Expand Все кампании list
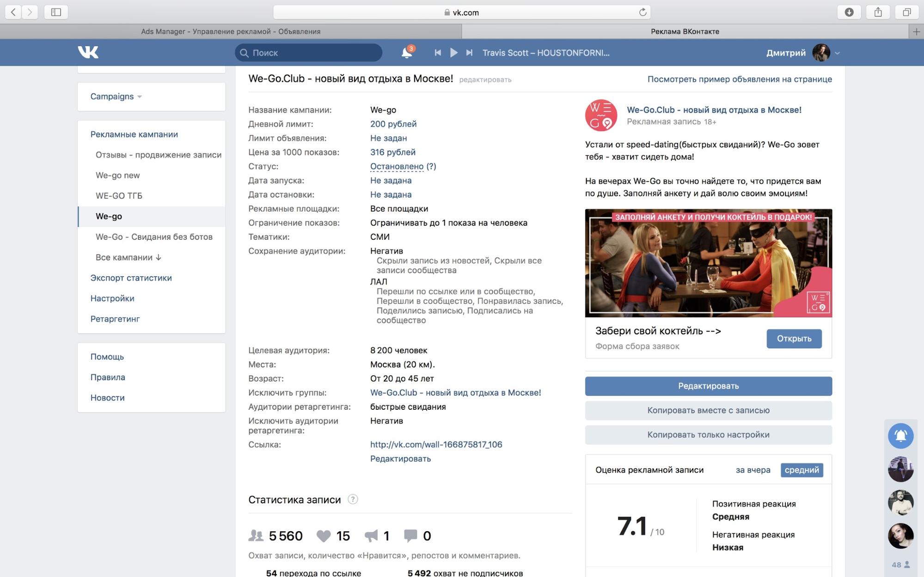This screenshot has width=924, height=577. click(129, 257)
